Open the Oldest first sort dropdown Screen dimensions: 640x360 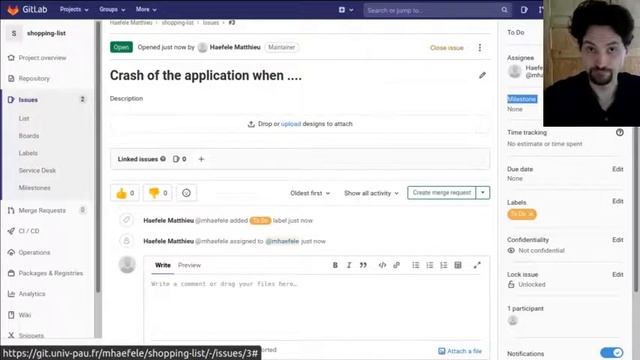(310, 193)
